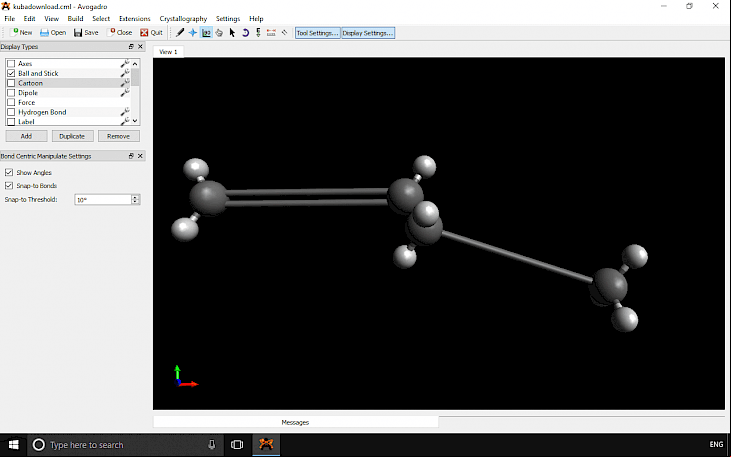731x457 pixels.
Task: Select the Align tool
Action: pos(284,33)
